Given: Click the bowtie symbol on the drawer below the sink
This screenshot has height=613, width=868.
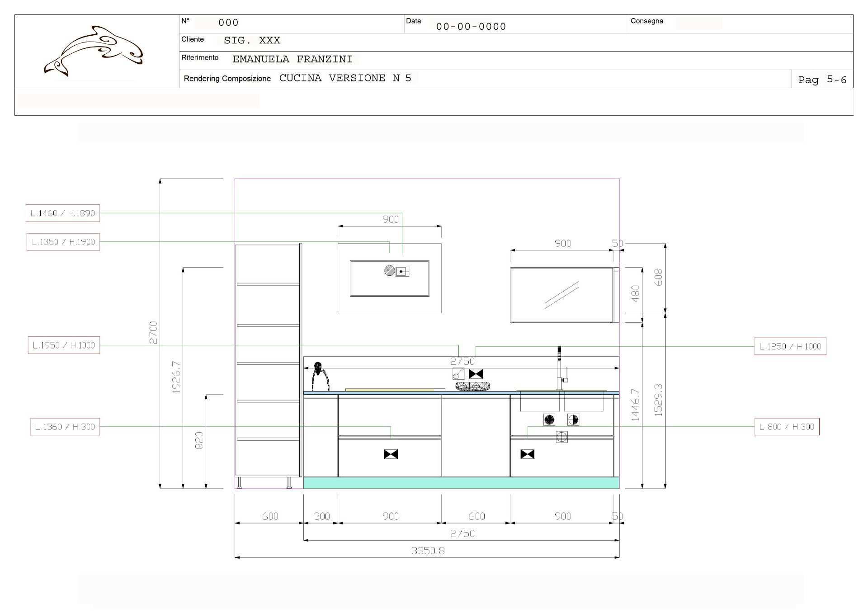Looking at the screenshot, I should (527, 454).
